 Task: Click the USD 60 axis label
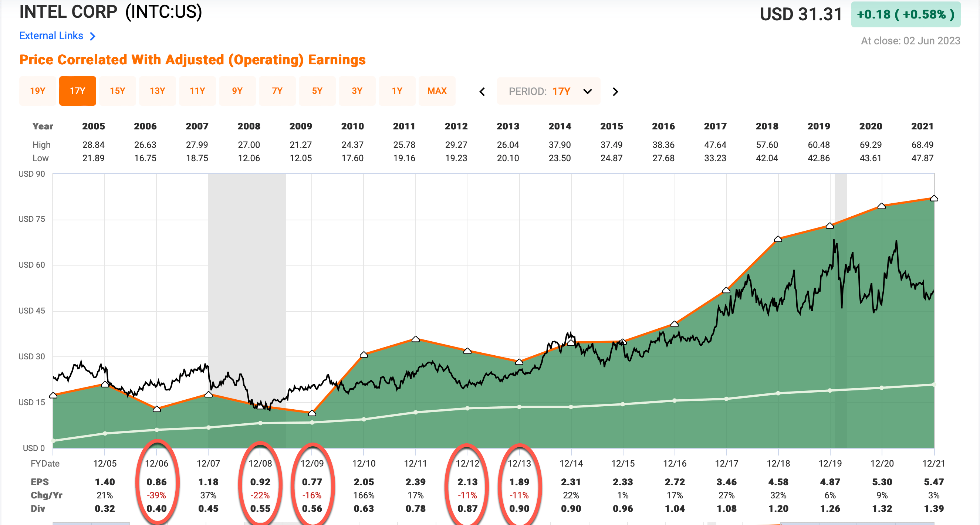click(x=31, y=265)
